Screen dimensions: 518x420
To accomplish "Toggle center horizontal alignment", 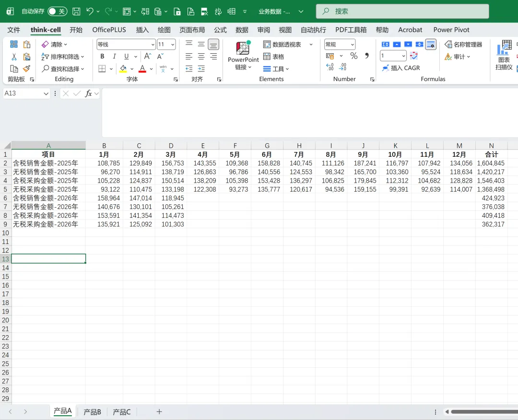I will click(201, 57).
